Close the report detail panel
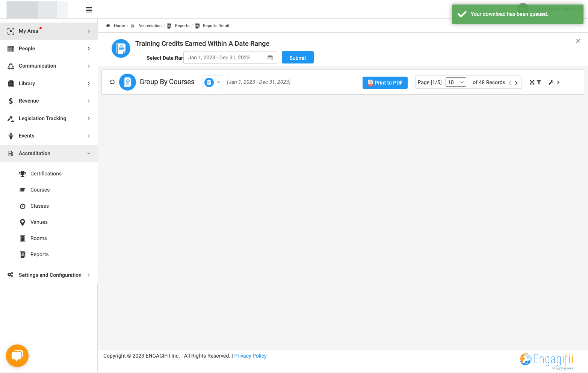The height and width of the screenshot is (373, 588). tap(578, 41)
